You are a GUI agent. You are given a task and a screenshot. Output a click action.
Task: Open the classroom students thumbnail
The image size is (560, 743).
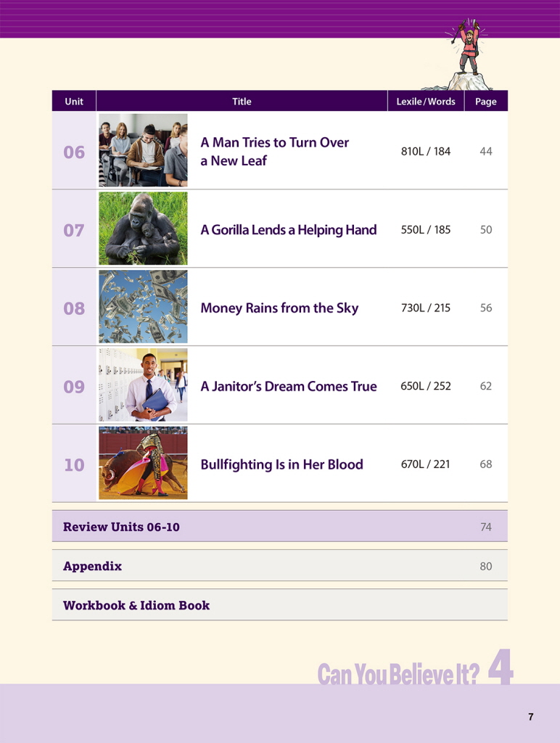click(x=143, y=150)
